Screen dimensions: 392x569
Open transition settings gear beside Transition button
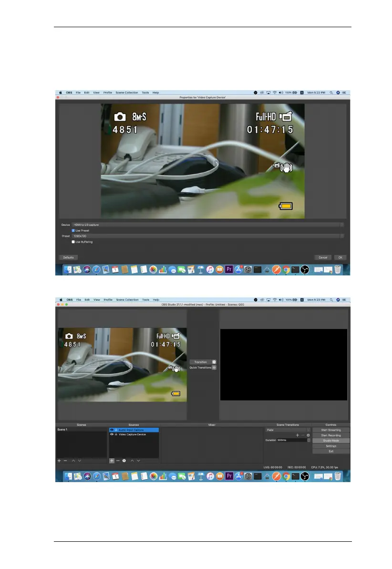click(214, 362)
